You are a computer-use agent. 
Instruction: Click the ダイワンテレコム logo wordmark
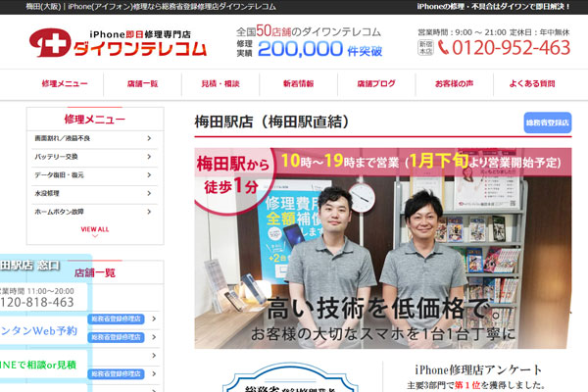coord(140,49)
